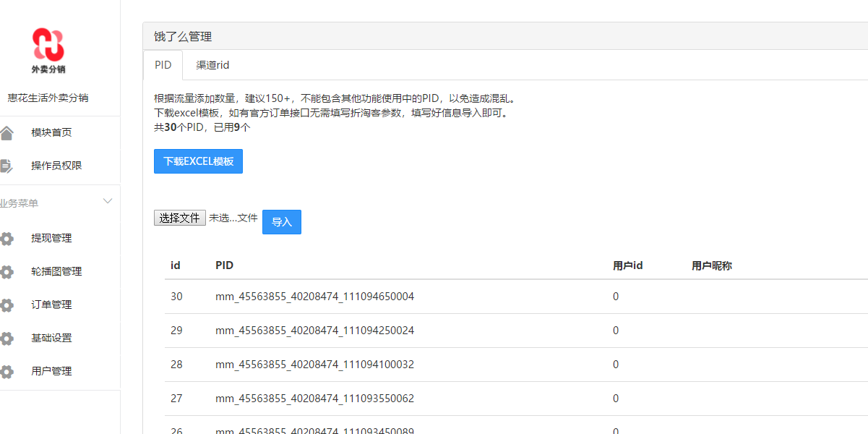Click PID mm_45563855_40208474_111093550062
The height and width of the screenshot is (434, 868).
(x=315, y=399)
